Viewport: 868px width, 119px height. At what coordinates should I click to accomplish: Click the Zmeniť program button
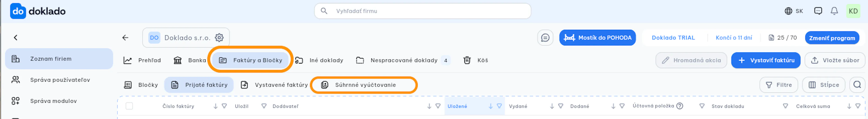point(832,38)
